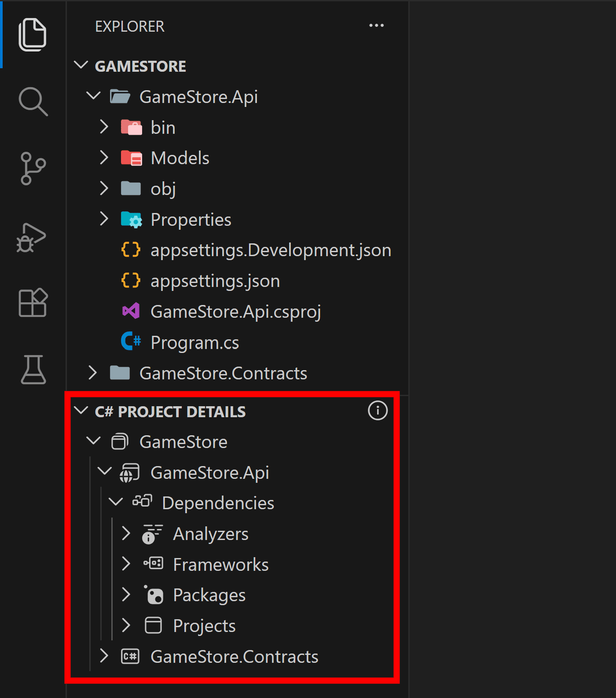Click the 'C# PROJECT DETAILS' header text
This screenshot has height=698, width=616.
(x=170, y=411)
